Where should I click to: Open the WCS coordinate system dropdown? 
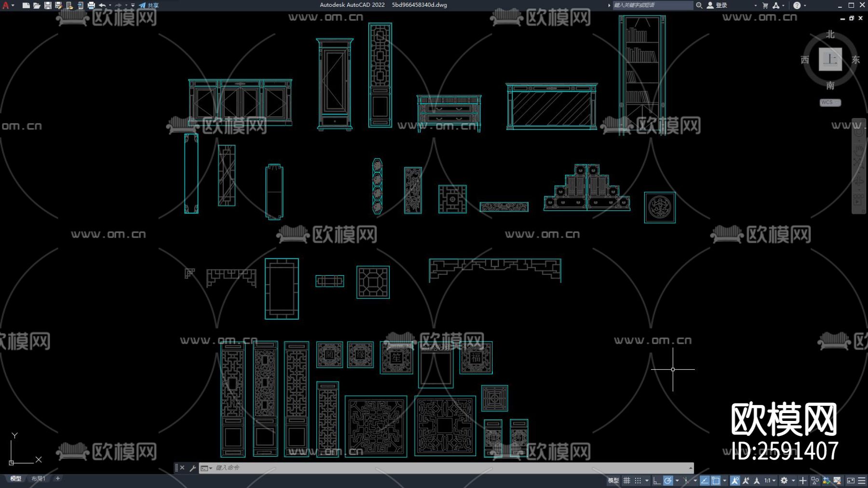[830, 102]
